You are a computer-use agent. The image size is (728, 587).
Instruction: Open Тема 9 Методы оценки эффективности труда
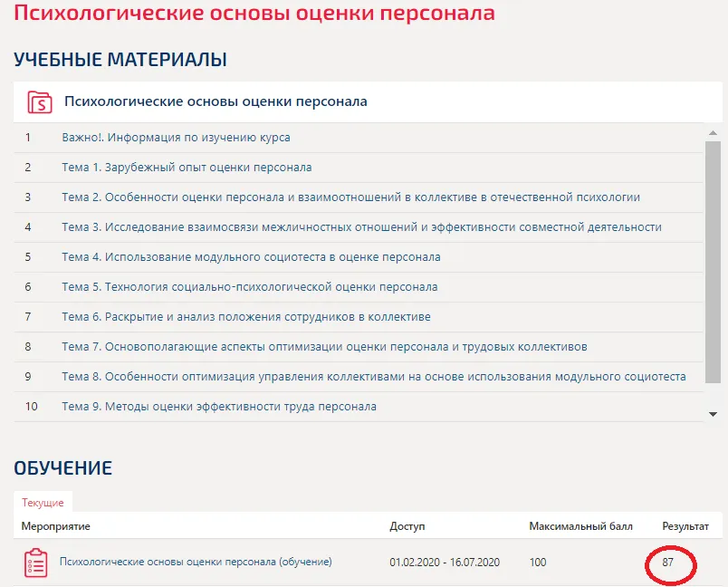219,407
